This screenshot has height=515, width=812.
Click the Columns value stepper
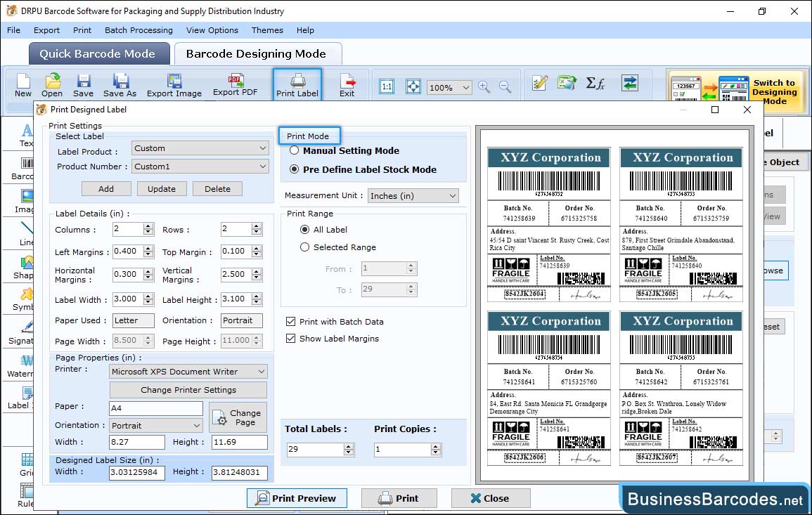148,229
